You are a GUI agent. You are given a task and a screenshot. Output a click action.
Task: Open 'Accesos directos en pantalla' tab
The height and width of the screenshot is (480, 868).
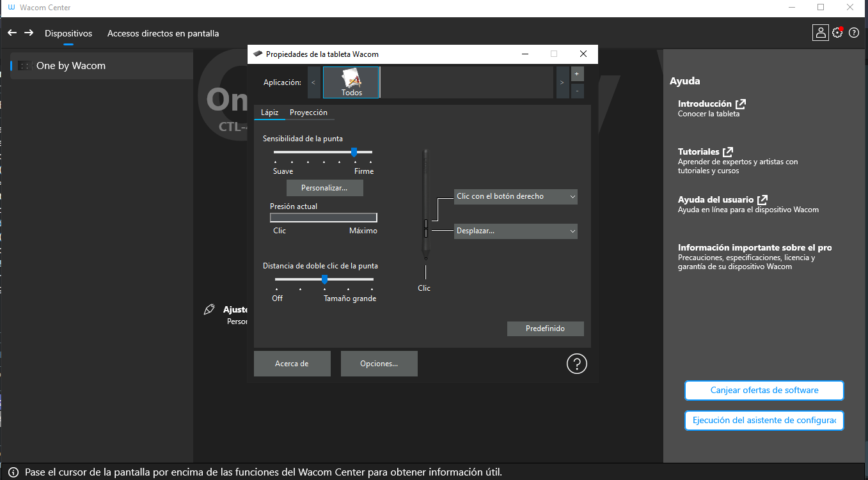[x=163, y=33]
